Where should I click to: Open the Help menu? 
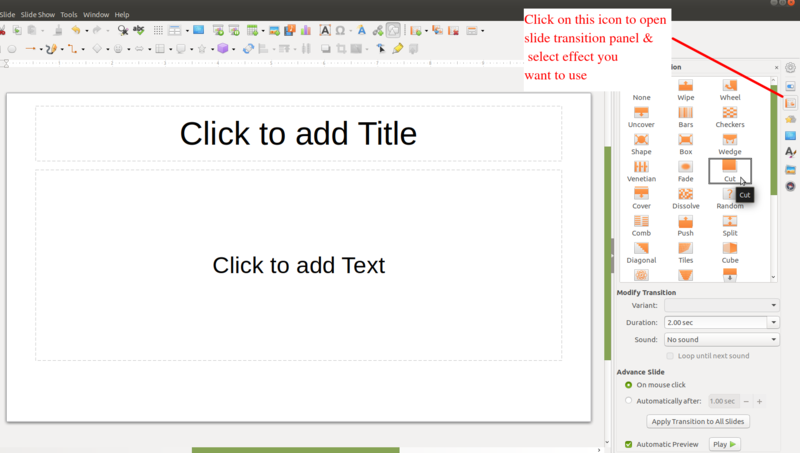(x=122, y=14)
